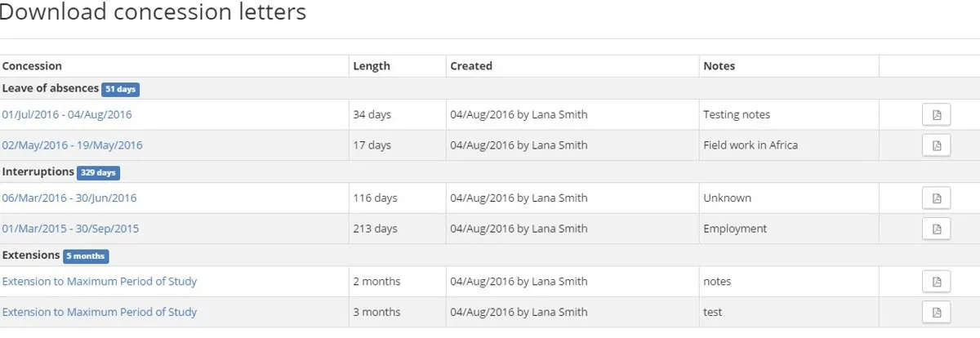Click the 5 months badge
The height and width of the screenshot is (338, 980).
tap(86, 256)
